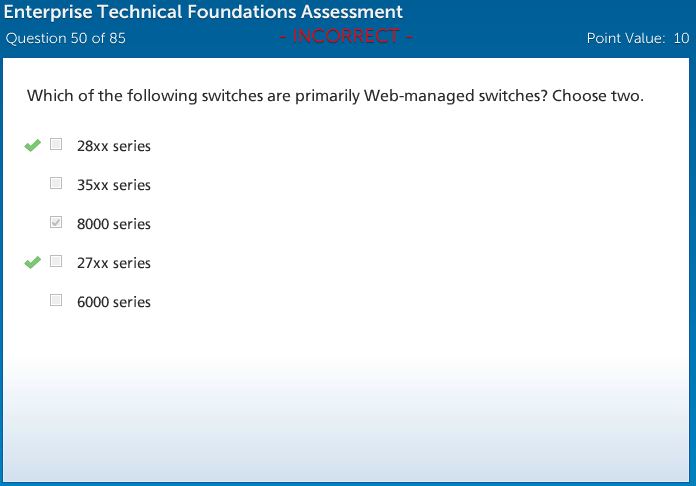
Task: Click the red INCORRECT status label
Action: (x=346, y=37)
